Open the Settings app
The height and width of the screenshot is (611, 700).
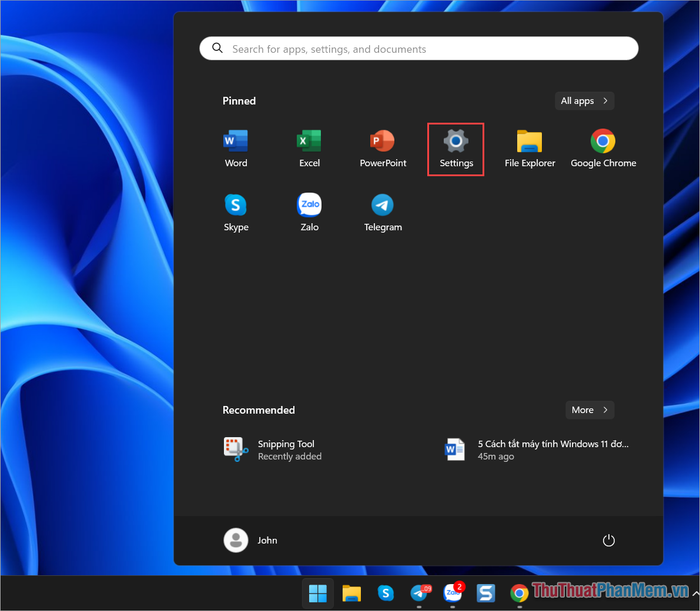point(456,149)
